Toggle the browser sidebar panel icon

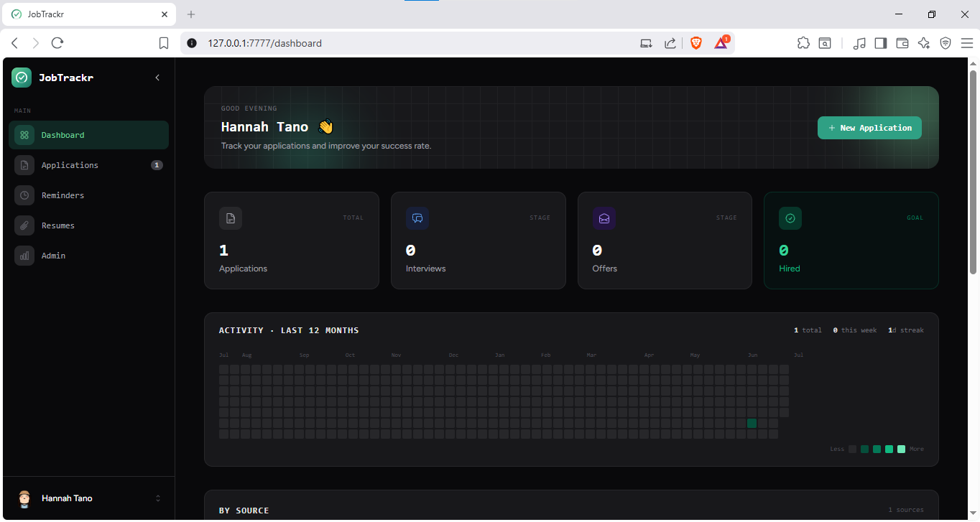coord(880,43)
